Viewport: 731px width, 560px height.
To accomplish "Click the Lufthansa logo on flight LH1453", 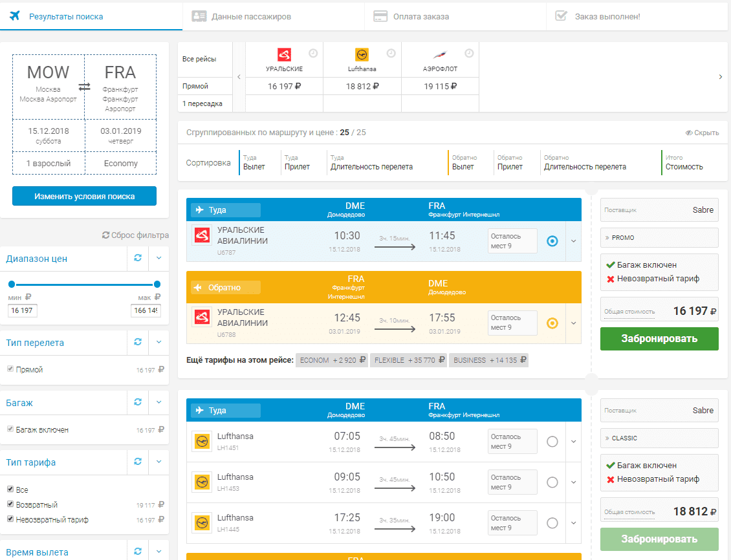I will tap(202, 481).
